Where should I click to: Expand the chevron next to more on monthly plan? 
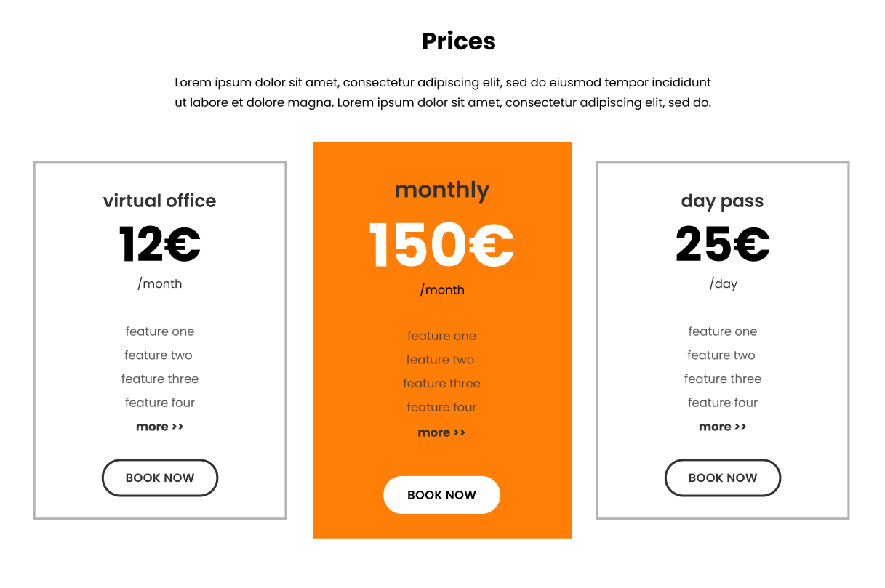(460, 432)
